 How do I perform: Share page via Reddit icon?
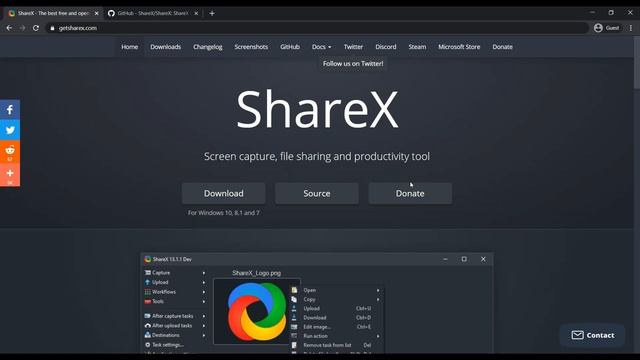tap(10, 151)
